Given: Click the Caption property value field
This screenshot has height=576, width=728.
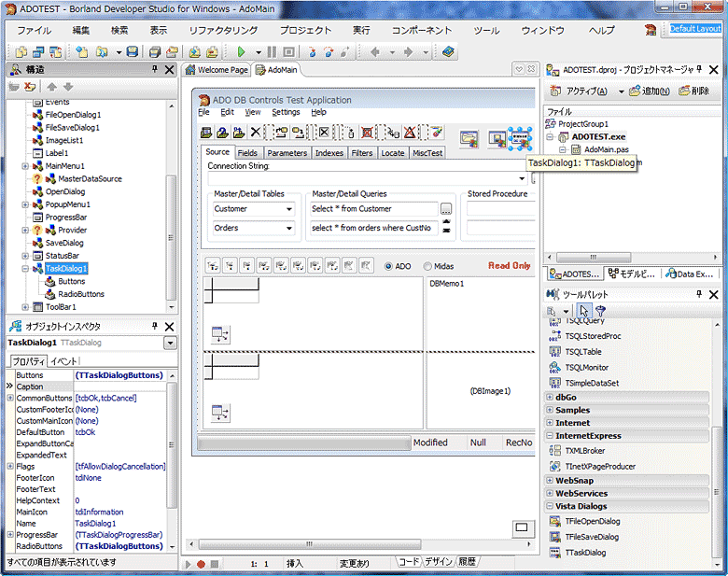Looking at the screenshot, I should 119,386.
